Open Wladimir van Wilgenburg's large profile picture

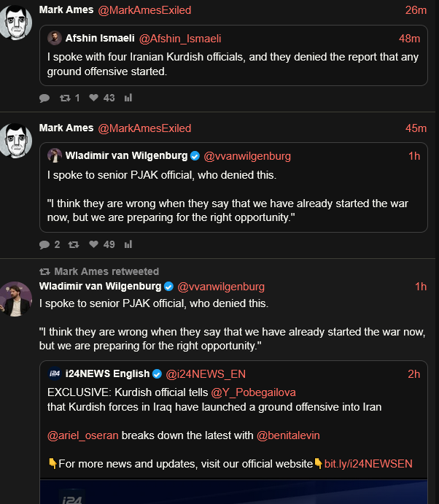15,298
